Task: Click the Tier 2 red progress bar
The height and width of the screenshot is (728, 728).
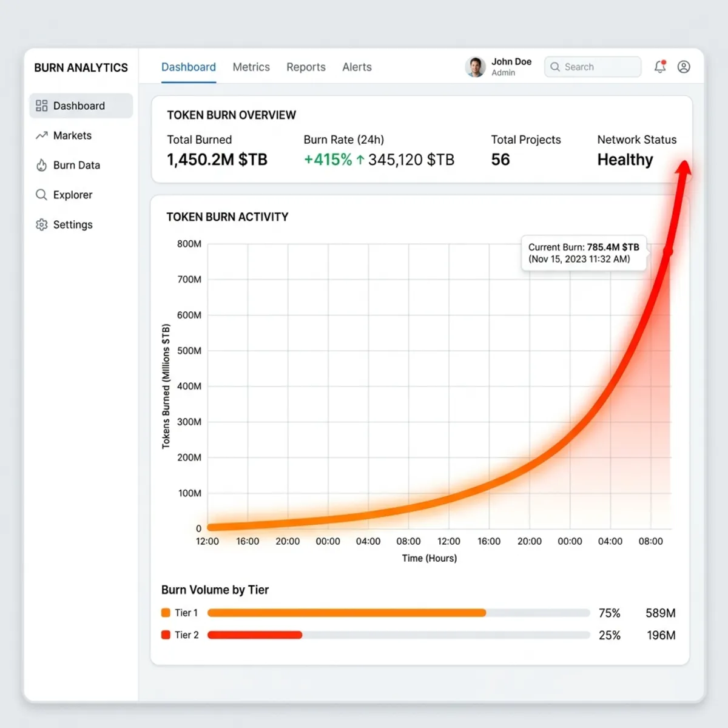Action: click(255, 635)
